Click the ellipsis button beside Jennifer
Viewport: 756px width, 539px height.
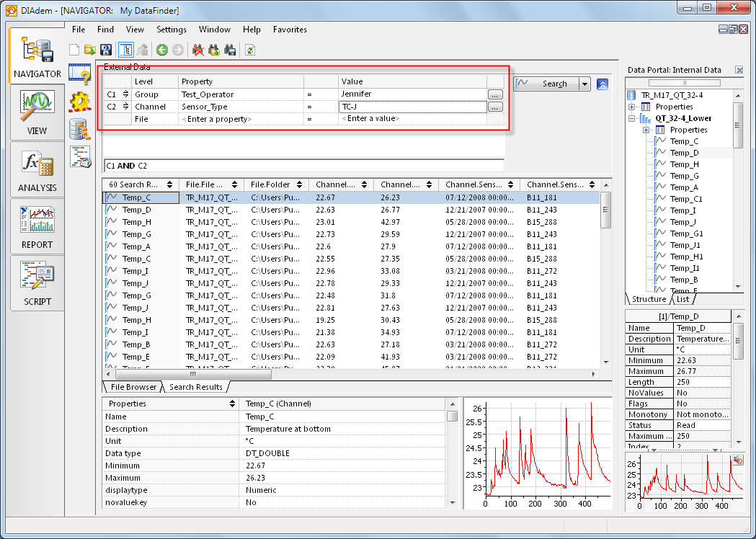(494, 94)
